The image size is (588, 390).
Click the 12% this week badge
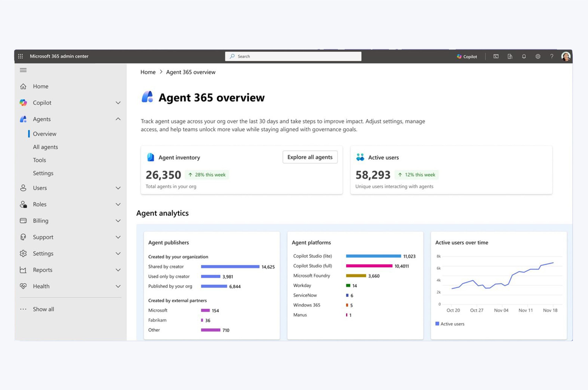[416, 175]
